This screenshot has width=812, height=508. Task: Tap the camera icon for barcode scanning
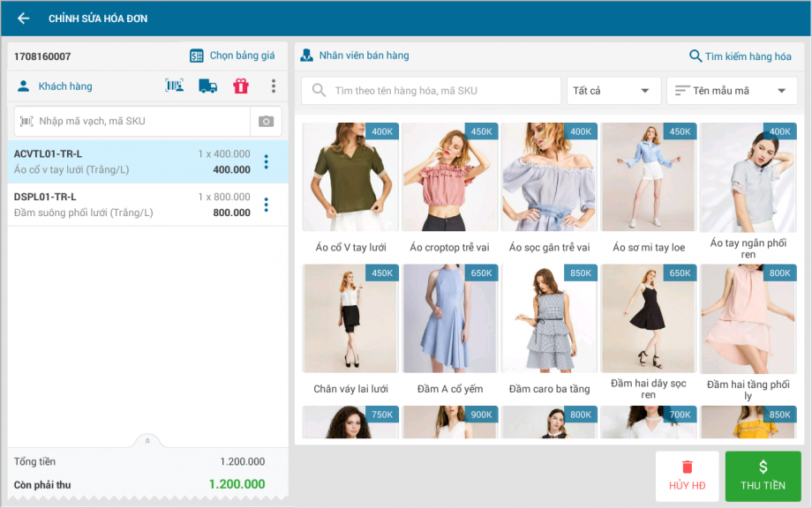(267, 121)
